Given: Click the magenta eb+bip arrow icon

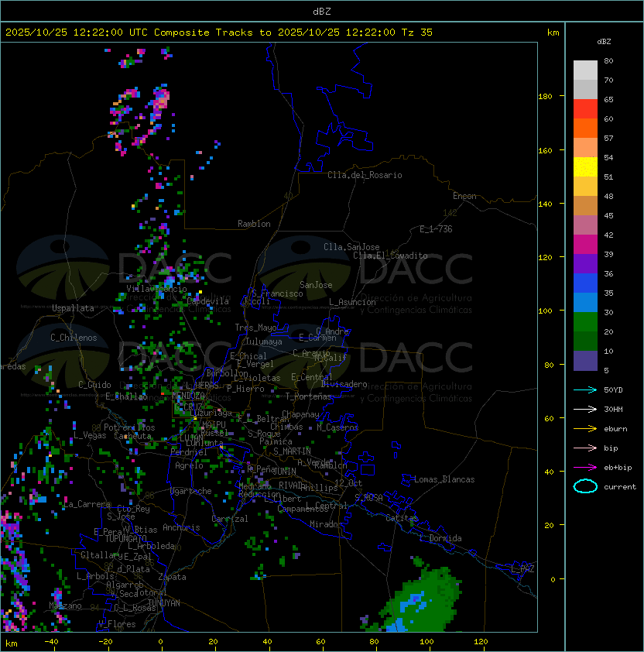Looking at the screenshot, I should [585, 468].
